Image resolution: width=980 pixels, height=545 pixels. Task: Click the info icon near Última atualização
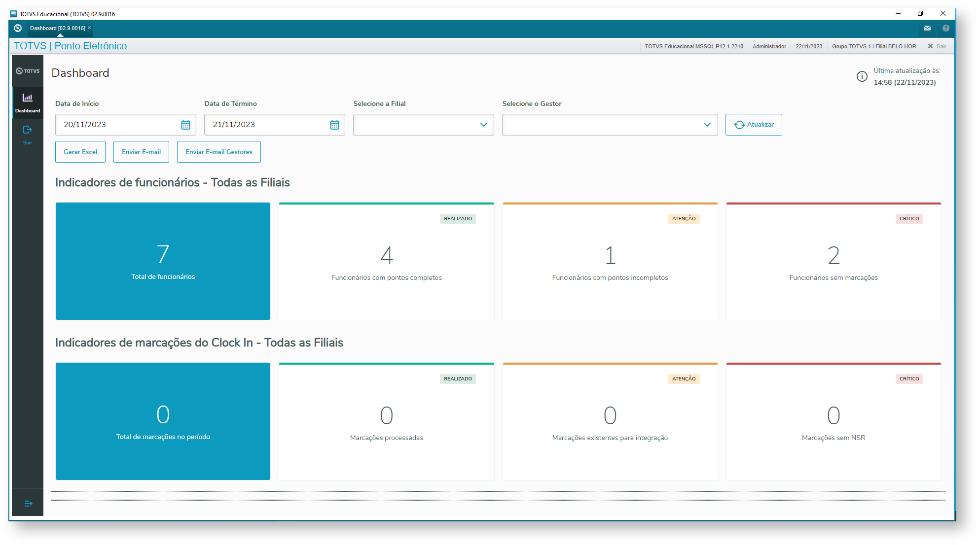coord(862,76)
